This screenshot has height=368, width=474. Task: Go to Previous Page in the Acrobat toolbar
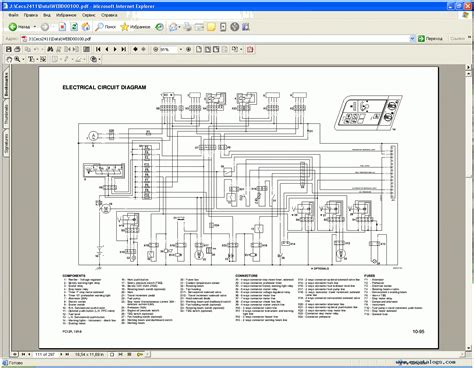point(107,49)
